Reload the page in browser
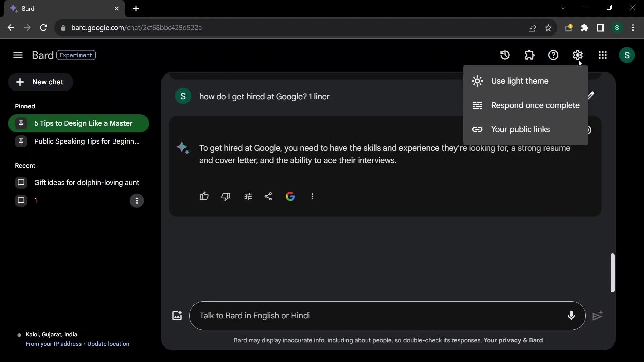 click(43, 28)
